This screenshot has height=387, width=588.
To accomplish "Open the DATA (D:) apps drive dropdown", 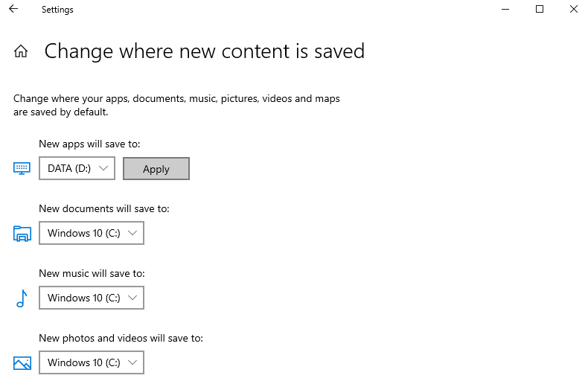I will click(x=77, y=169).
